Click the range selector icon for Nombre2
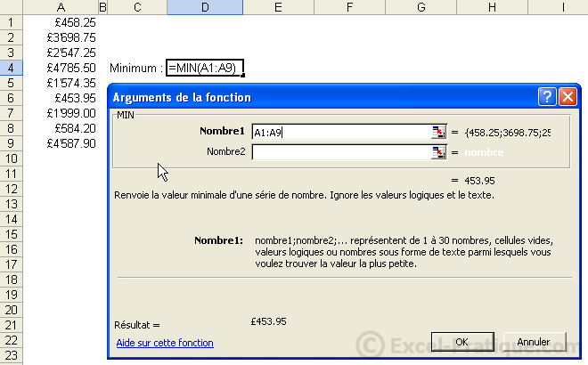588x365 pixels. 438,152
